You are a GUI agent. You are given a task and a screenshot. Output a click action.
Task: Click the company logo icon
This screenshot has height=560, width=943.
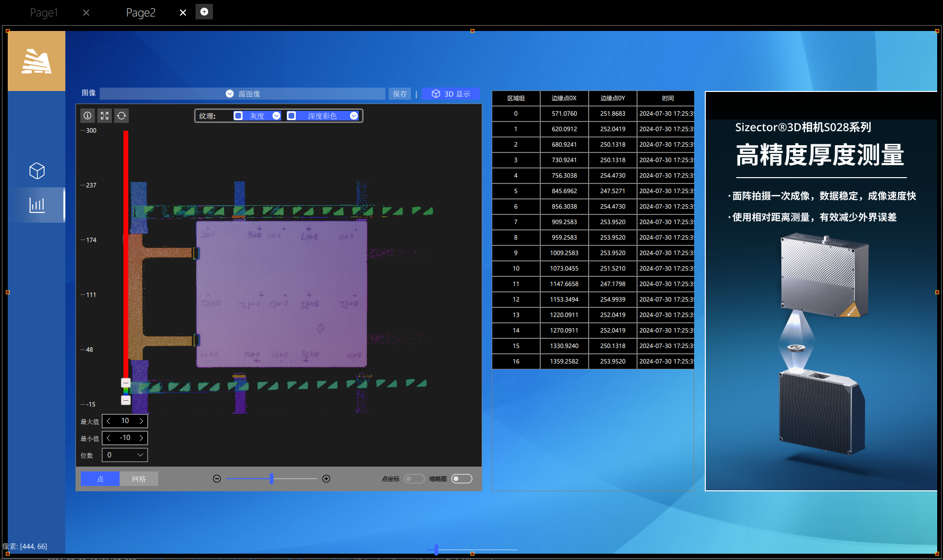coord(36,61)
